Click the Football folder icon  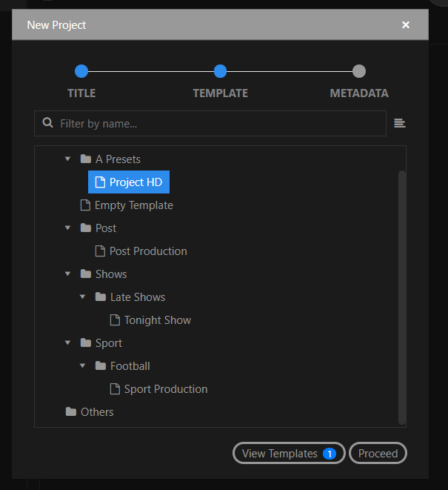click(x=101, y=365)
